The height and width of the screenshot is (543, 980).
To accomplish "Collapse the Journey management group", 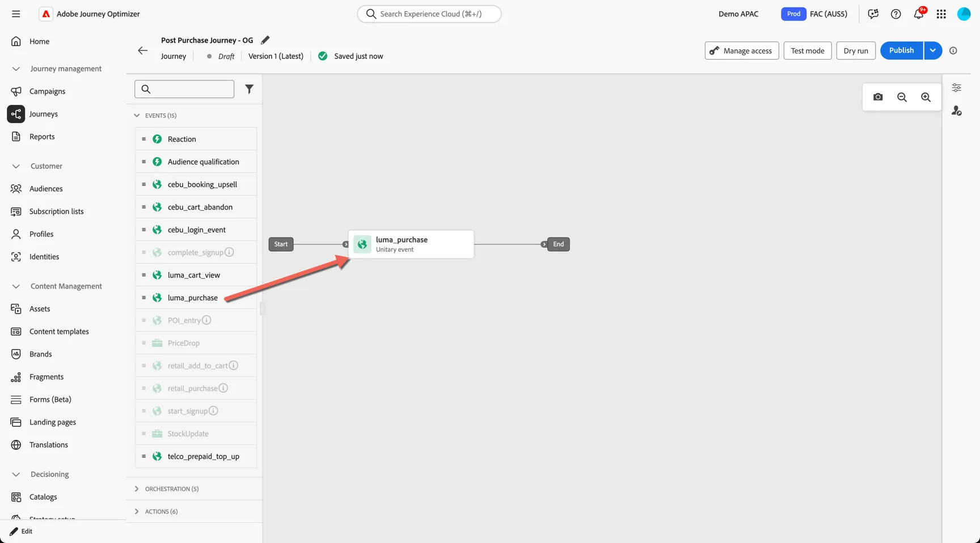I will [x=16, y=69].
